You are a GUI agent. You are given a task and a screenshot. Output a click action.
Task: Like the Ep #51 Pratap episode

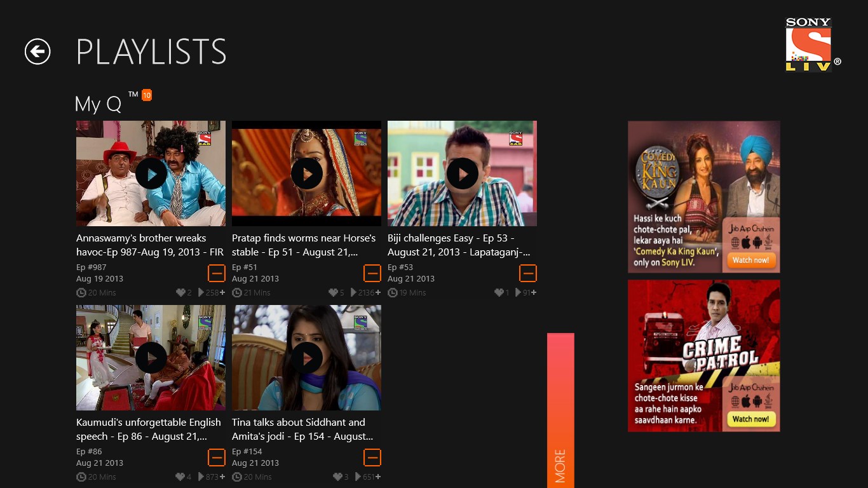click(334, 292)
